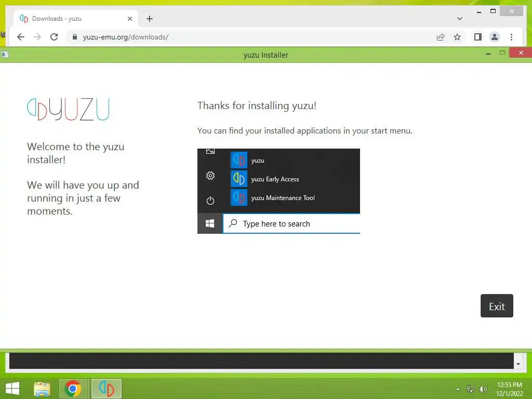Viewport: 532px width, 399px height.
Task: Click the magnifier icon in search preview
Action: click(233, 223)
